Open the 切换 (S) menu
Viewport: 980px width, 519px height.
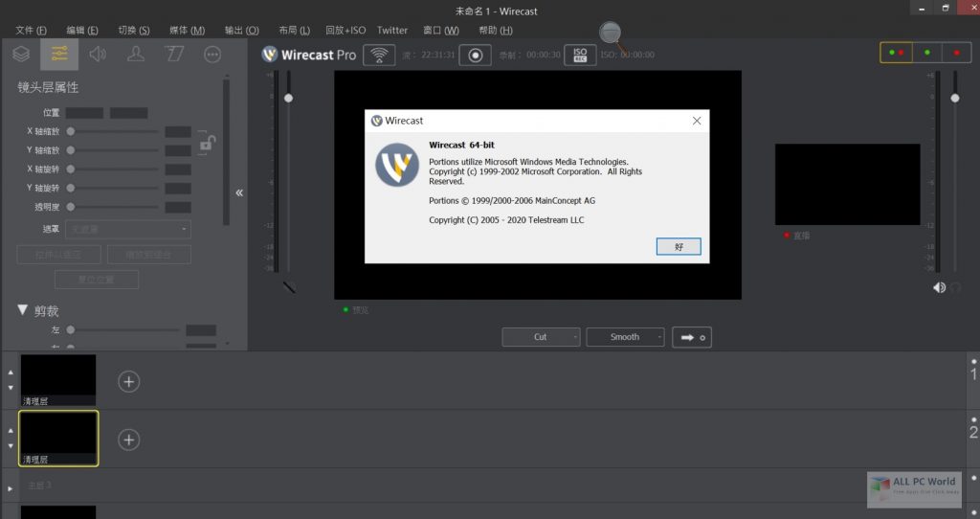[x=134, y=30]
